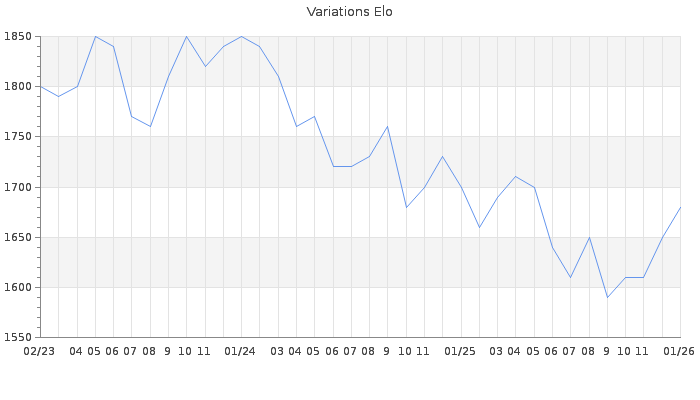Click the 01/25 x-axis date label

(460, 352)
